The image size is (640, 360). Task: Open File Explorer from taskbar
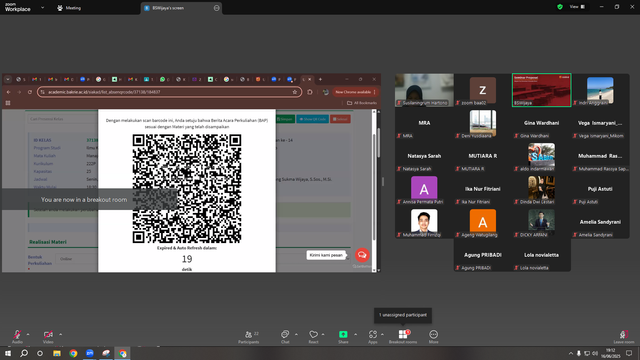tap(57, 353)
